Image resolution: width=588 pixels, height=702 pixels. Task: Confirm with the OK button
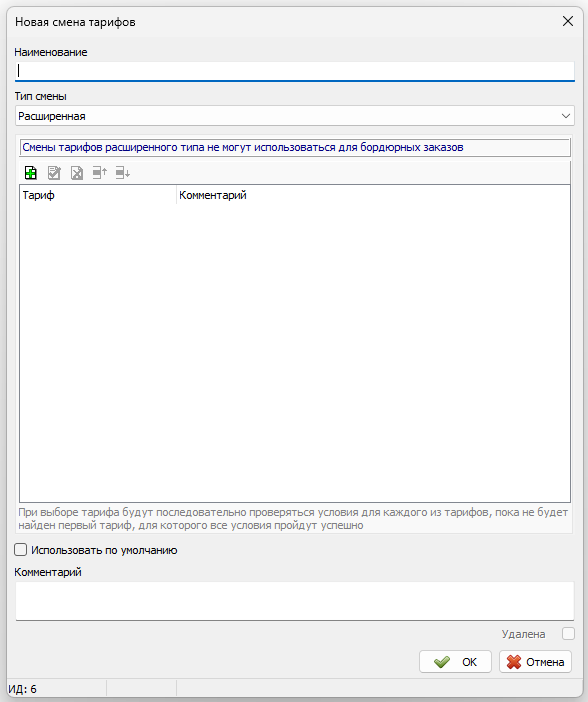pos(455,662)
